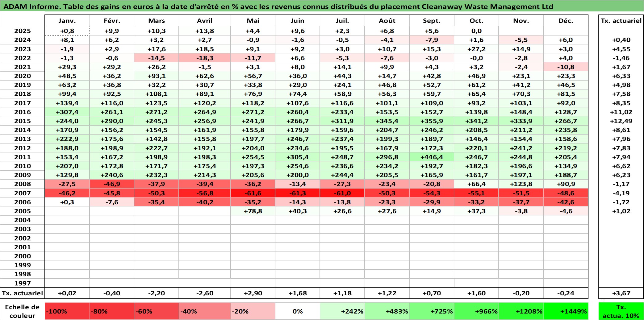Viewport: 644px width, 320px height.
Task: Select monthly actuarial rate +2,90 for Mai
Action: click(253, 293)
